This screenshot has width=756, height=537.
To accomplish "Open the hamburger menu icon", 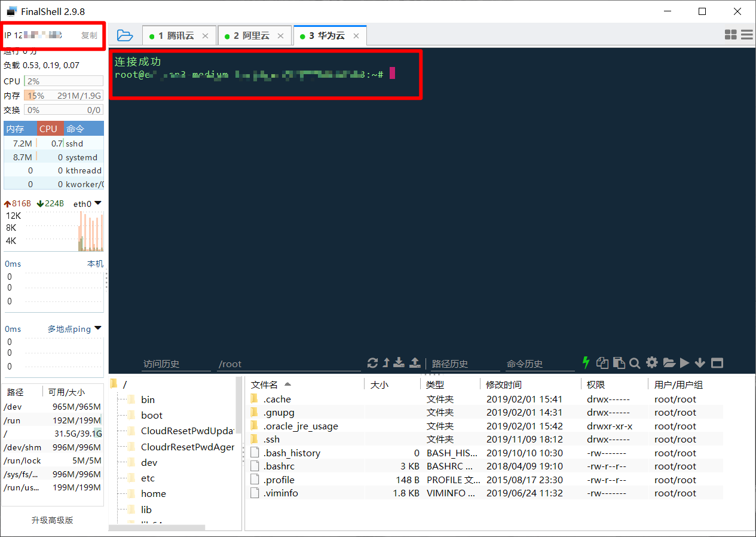I will [746, 35].
